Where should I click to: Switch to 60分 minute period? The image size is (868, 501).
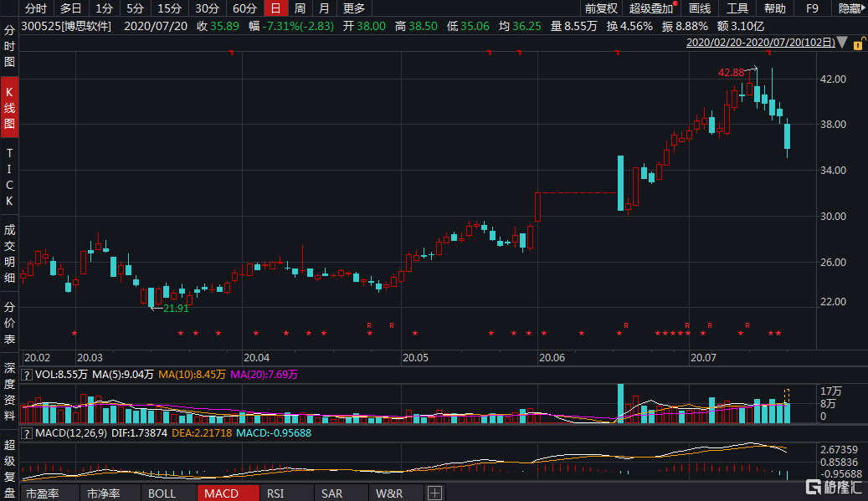(244, 8)
